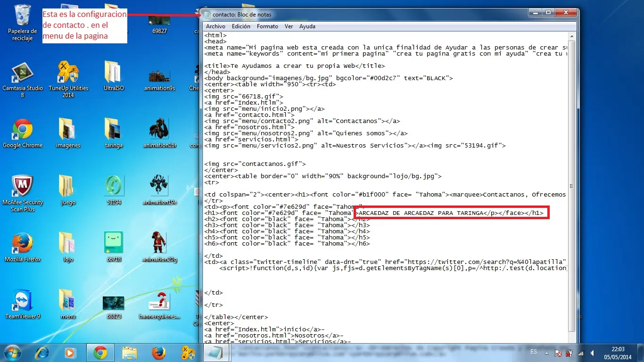This screenshot has width=644, height=362.
Task: Launch Firefox from the taskbar
Action: click(158, 352)
